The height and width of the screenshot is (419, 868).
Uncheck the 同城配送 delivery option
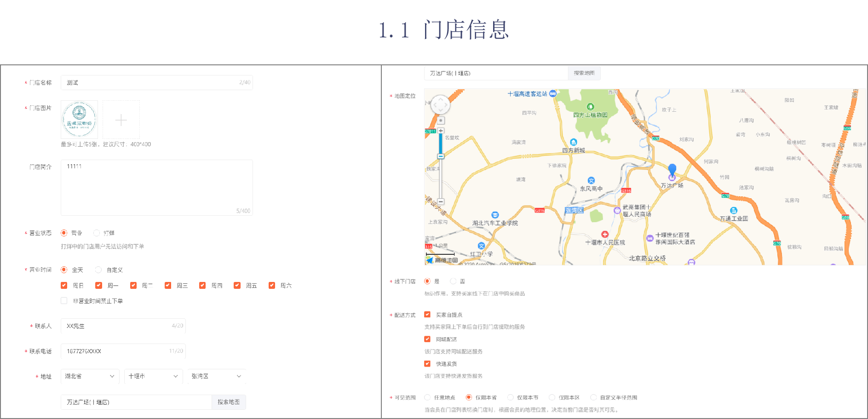click(427, 339)
